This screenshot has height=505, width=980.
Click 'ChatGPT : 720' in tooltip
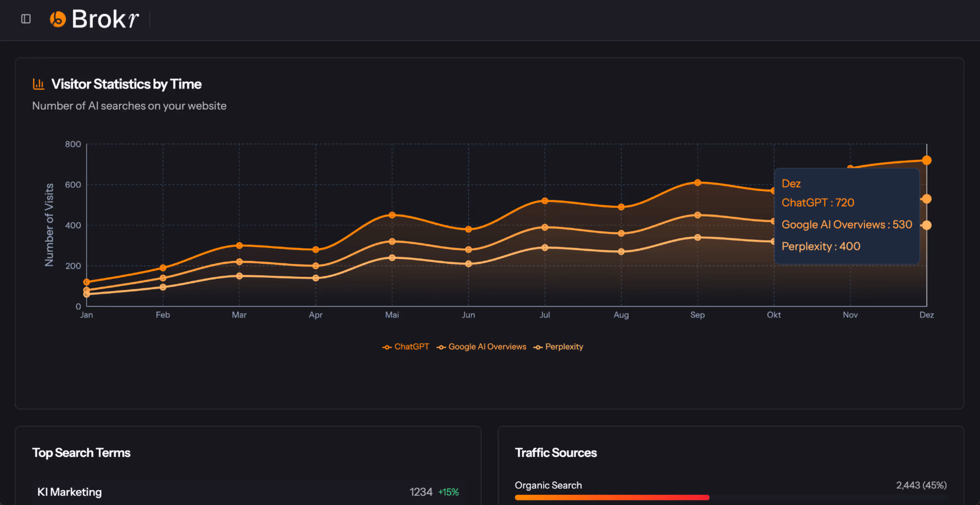pos(818,203)
